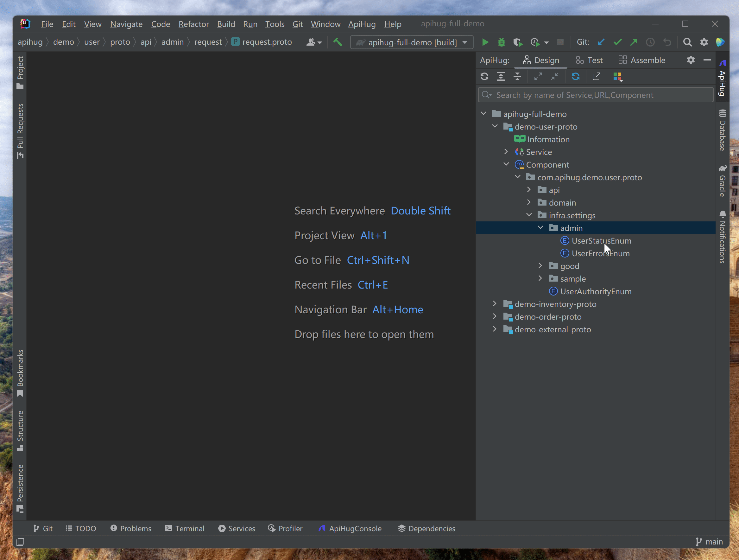Click the Collapse All icon in ApiHug toolbar

tap(517, 77)
